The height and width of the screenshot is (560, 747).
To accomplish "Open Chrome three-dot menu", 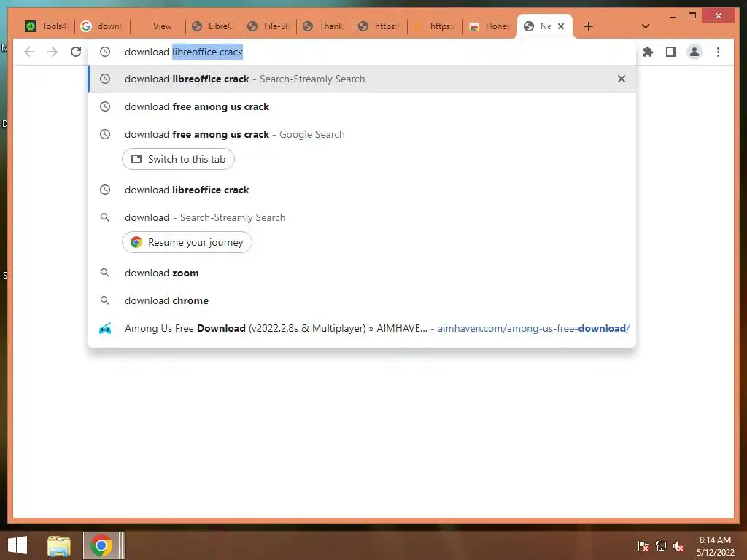I will tap(718, 52).
